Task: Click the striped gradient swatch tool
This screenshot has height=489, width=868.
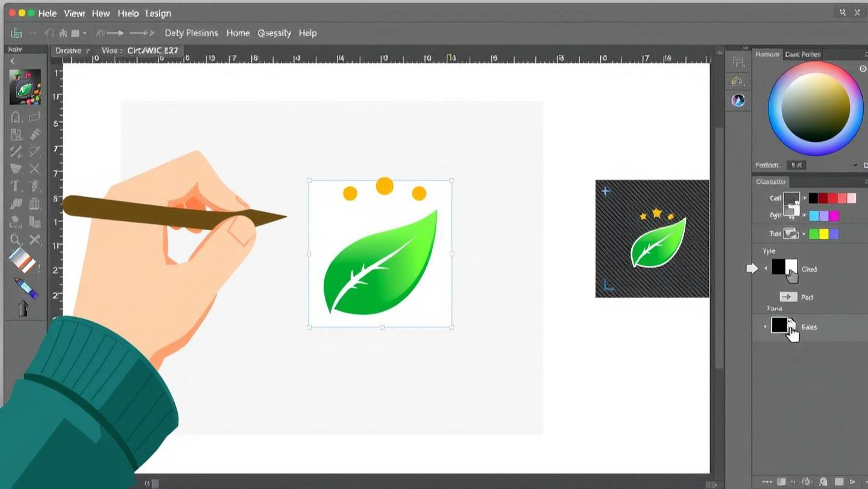Action: click(23, 260)
